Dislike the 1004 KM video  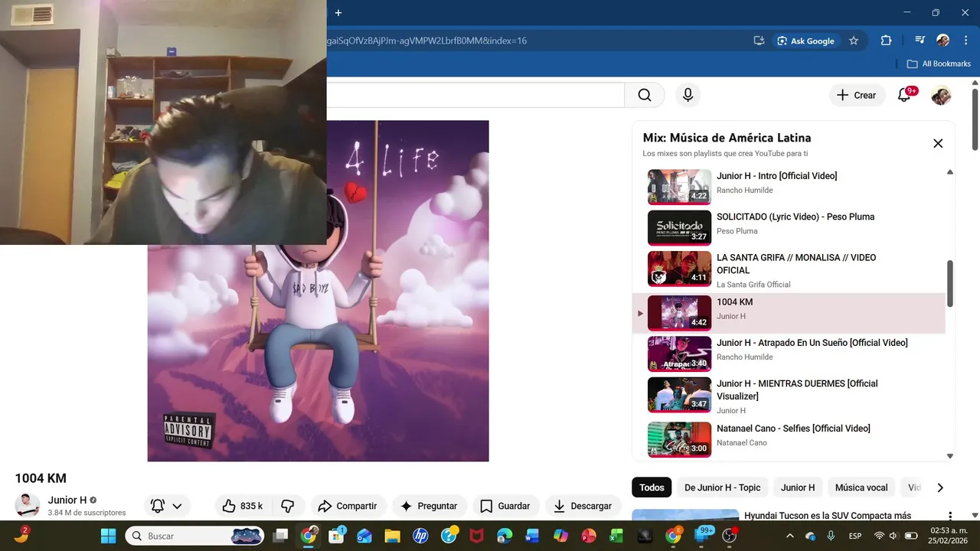coord(288,506)
